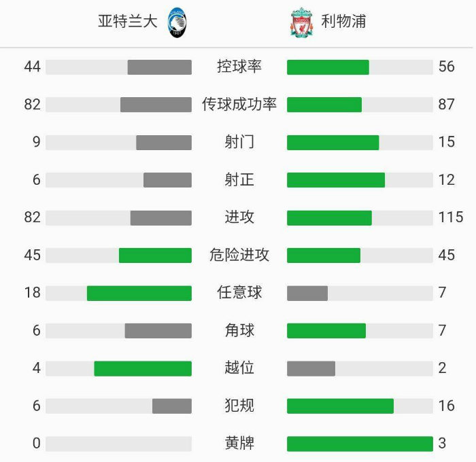Click the 犯规 stat label
476x462 pixels.
tap(239, 406)
